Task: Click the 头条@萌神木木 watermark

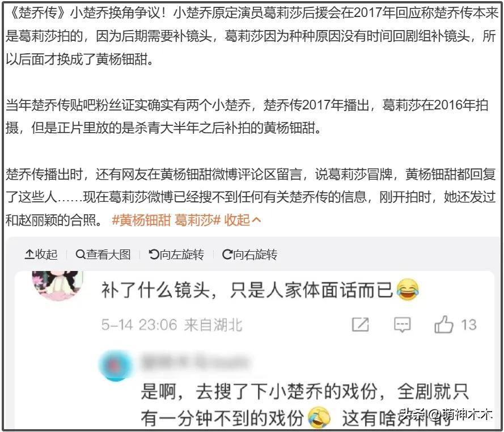Action: 447,414
